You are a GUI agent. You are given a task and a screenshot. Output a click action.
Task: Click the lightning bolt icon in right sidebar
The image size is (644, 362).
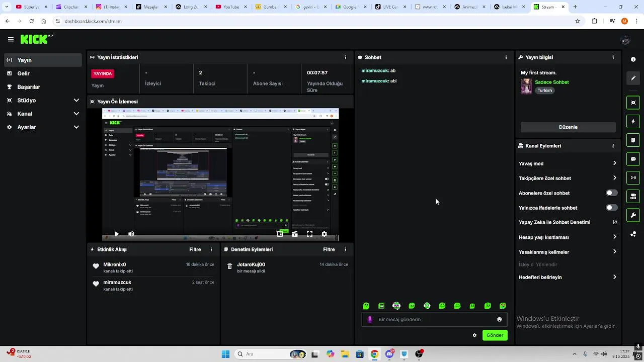[x=633, y=121]
